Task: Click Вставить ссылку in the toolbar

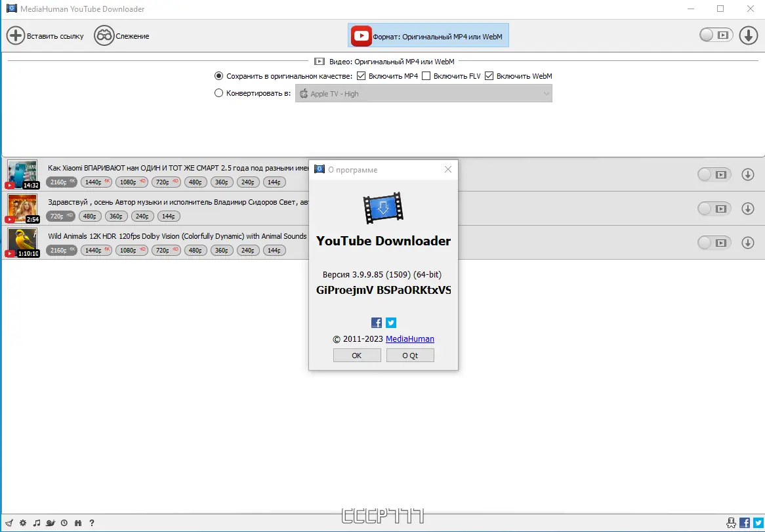Action: pos(46,35)
